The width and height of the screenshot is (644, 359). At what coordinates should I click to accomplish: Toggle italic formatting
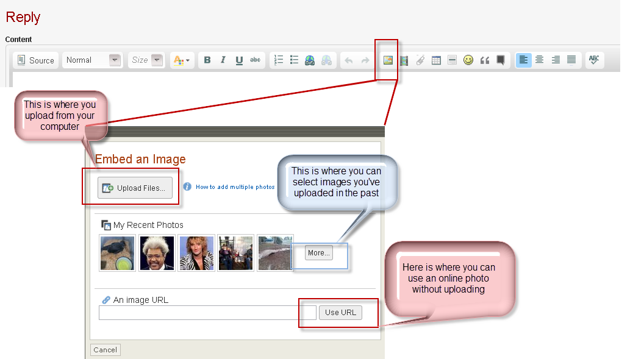coord(223,60)
